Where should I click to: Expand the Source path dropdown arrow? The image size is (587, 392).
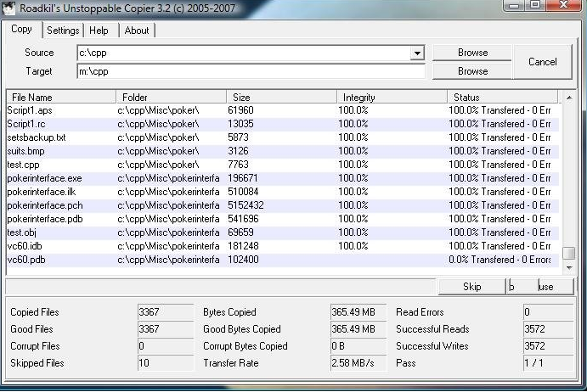coord(417,53)
